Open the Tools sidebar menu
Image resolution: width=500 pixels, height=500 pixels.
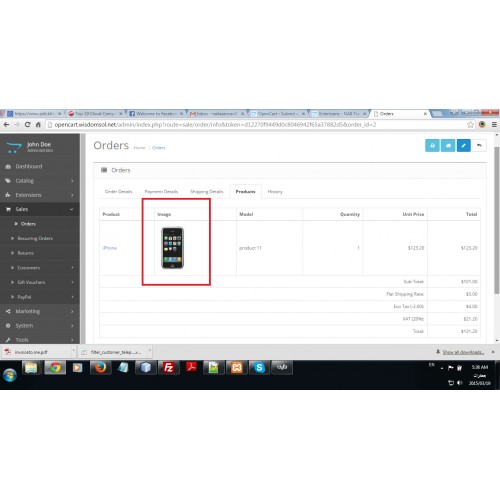point(40,340)
